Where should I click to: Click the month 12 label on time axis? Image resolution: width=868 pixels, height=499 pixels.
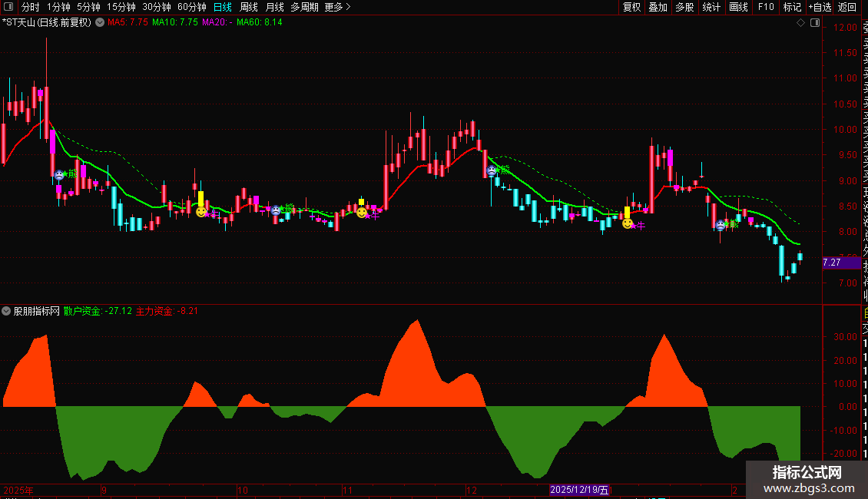pyautogui.click(x=472, y=490)
